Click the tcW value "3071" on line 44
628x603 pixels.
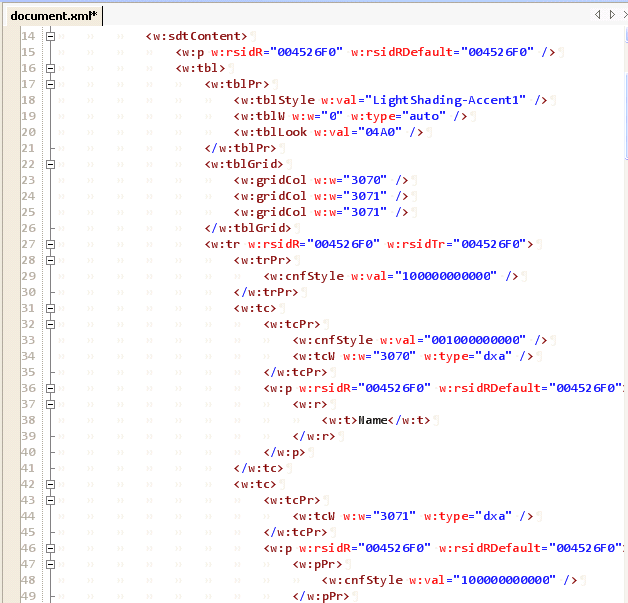[x=395, y=516]
